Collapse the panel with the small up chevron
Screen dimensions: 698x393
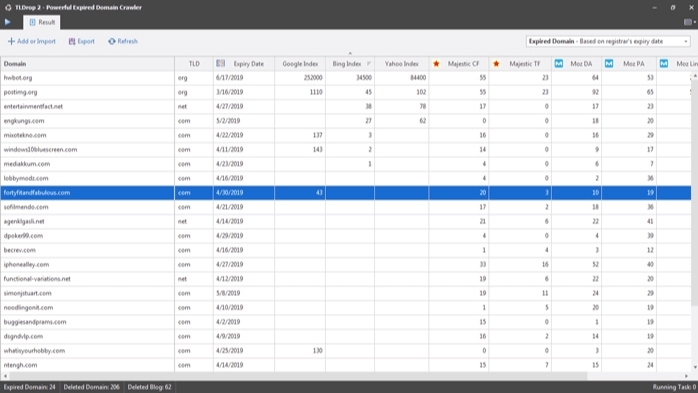[x=350, y=53]
